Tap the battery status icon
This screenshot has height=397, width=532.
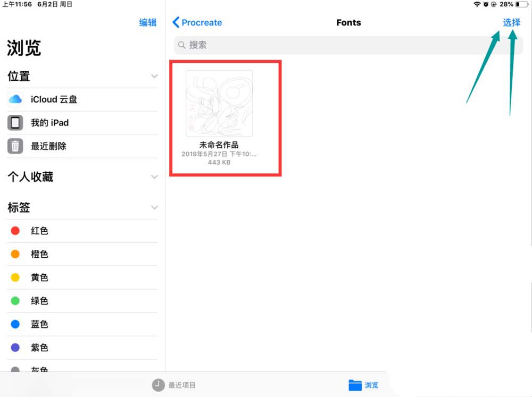pos(521,4)
